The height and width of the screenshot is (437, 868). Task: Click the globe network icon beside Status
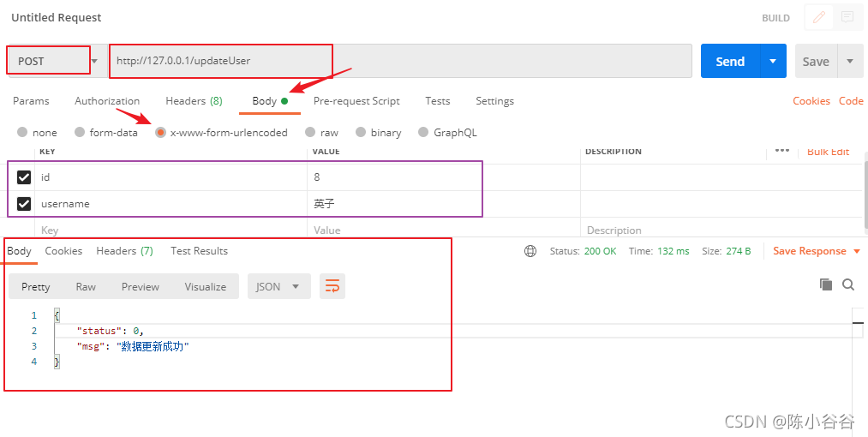point(530,251)
